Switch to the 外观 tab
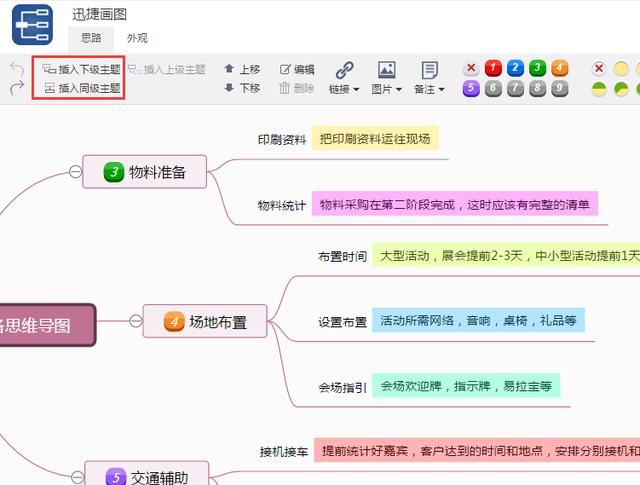640x485 pixels. [x=137, y=38]
